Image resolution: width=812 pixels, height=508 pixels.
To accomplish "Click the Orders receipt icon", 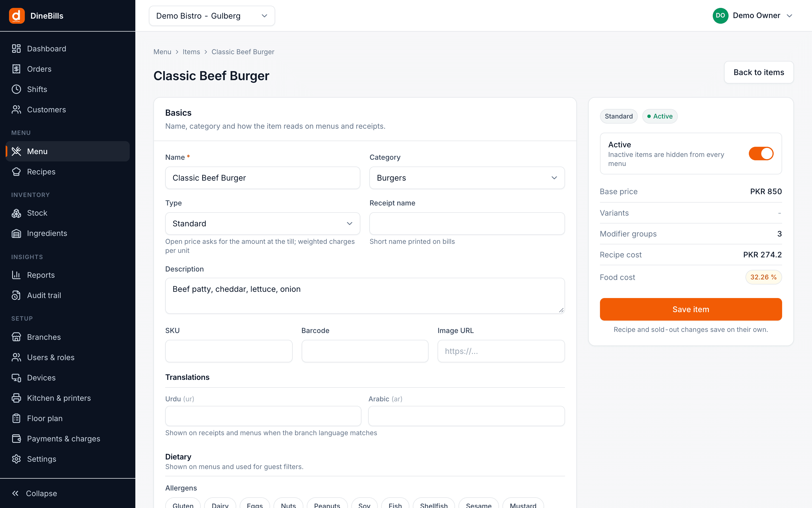I will (x=16, y=69).
